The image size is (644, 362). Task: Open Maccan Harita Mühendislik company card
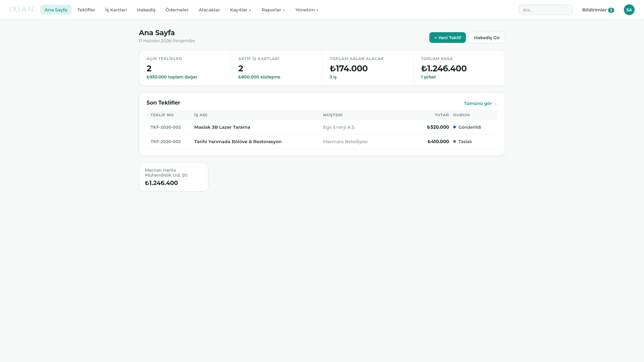173,177
